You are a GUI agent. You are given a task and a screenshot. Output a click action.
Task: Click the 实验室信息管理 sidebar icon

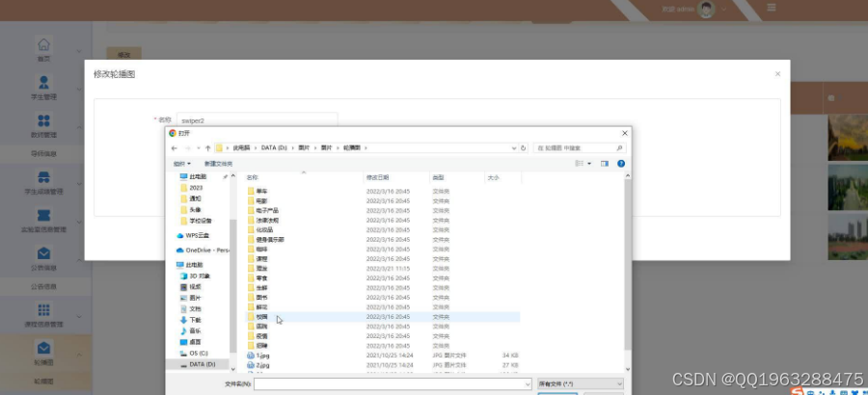(43, 215)
